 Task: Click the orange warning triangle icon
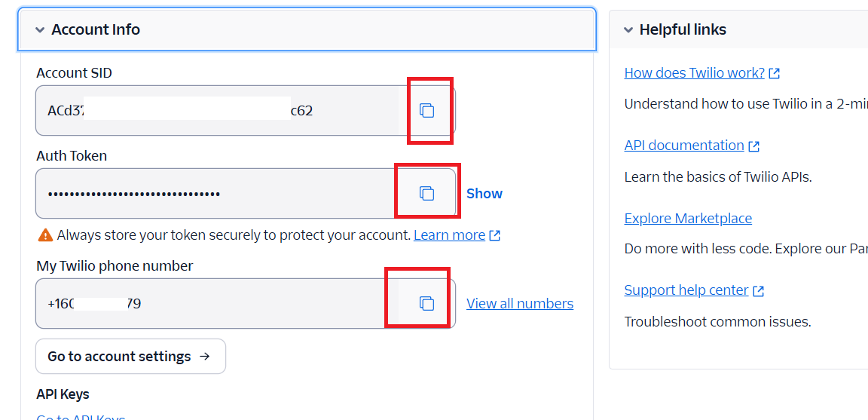coord(45,235)
